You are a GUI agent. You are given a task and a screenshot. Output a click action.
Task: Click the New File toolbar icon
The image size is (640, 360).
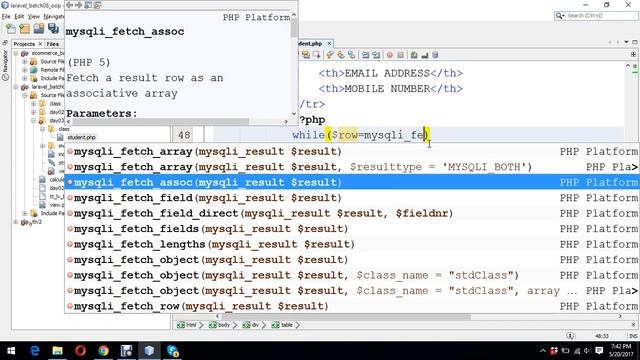(11, 29)
